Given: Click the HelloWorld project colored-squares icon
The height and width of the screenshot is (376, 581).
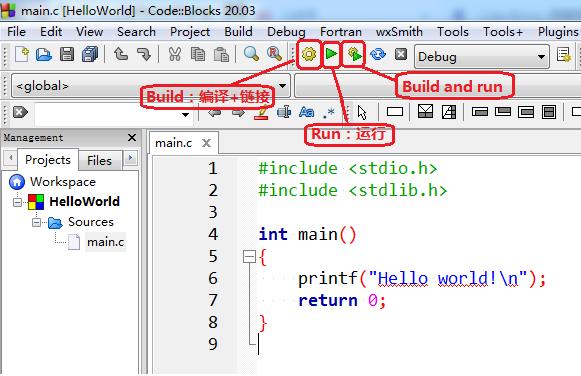Looking at the screenshot, I should pyautogui.click(x=36, y=202).
